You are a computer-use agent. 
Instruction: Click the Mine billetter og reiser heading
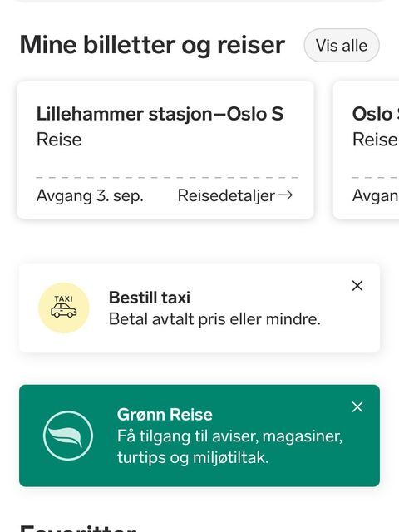152,45
